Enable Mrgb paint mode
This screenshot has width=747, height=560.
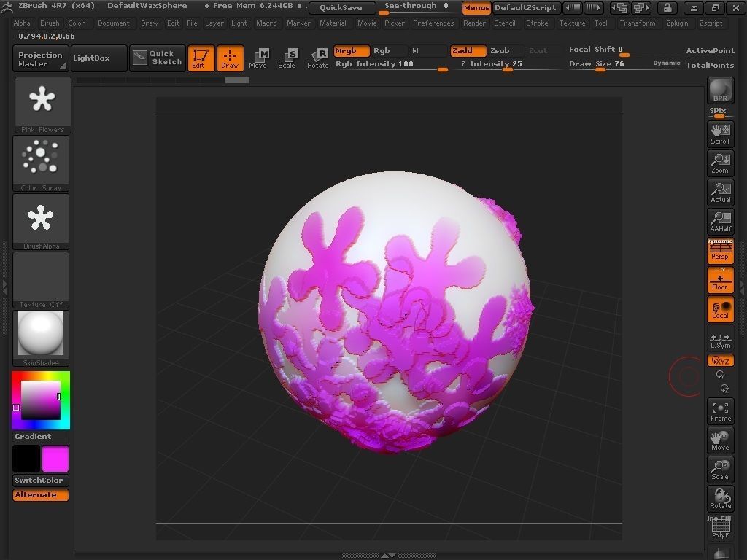(x=352, y=51)
